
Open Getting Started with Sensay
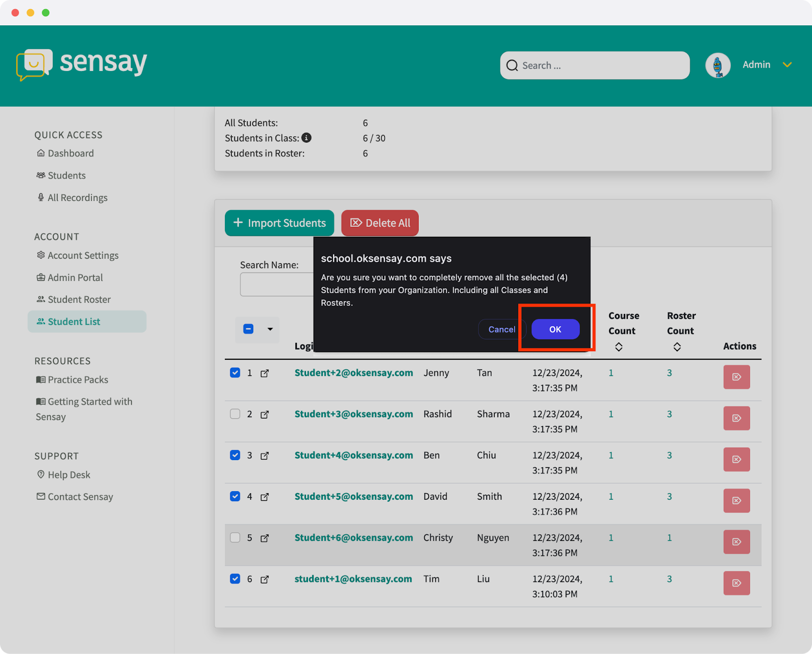[84, 409]
